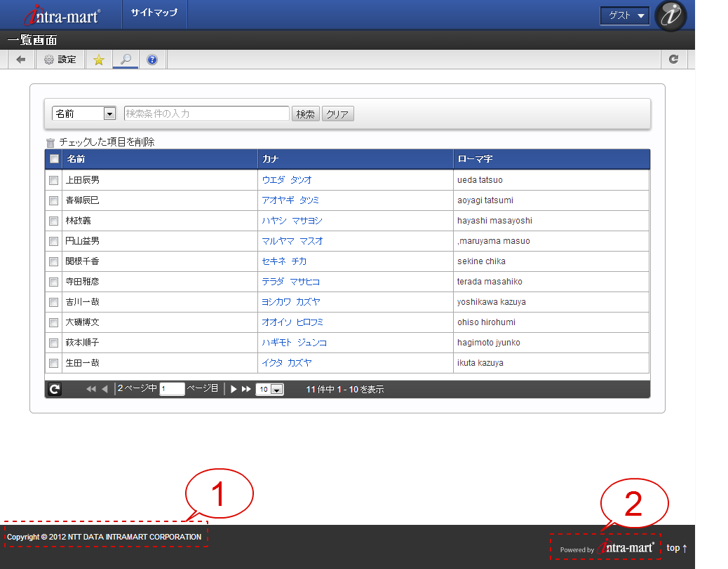728x569 pixels.
Task: Go to the next page of results
Action: [234, 390]
